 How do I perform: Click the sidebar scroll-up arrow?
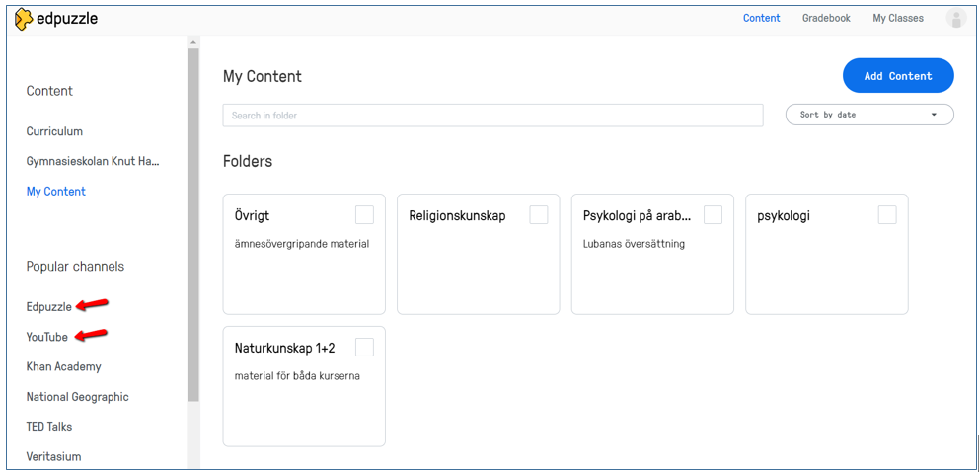point(193,43)
